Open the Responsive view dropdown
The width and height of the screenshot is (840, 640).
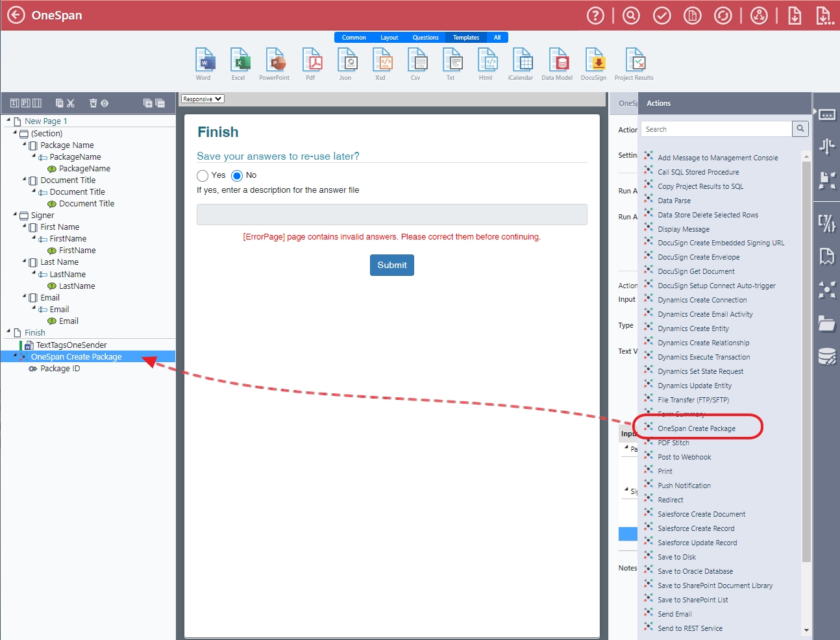[203, 99]
